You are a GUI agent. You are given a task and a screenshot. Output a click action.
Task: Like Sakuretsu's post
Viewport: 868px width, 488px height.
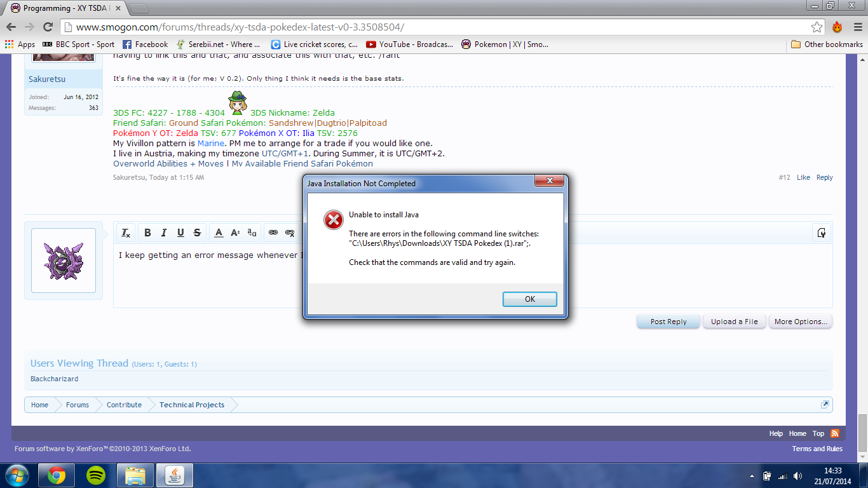click(x=803, y=178)
